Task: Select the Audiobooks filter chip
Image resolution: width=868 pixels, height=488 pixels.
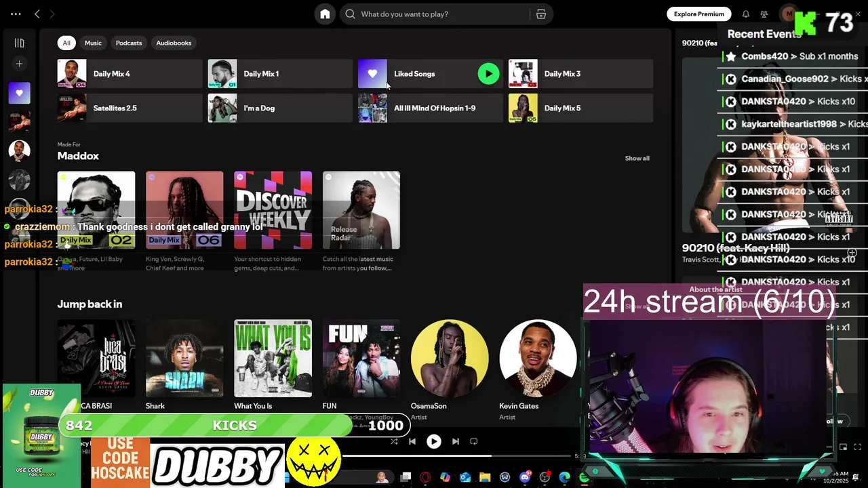Action: point(174,43)
